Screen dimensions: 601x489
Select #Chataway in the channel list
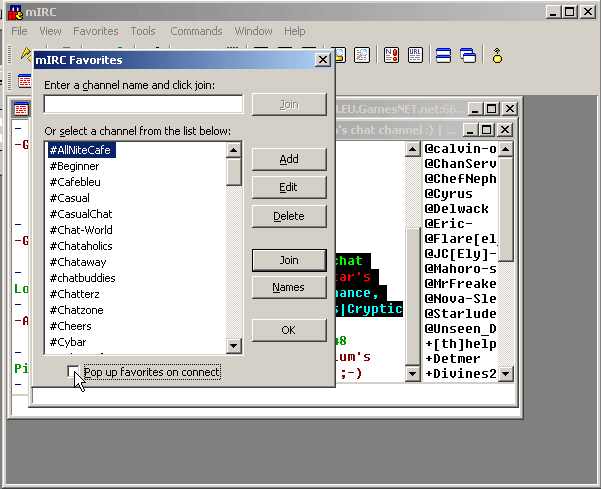click(78, 262)
